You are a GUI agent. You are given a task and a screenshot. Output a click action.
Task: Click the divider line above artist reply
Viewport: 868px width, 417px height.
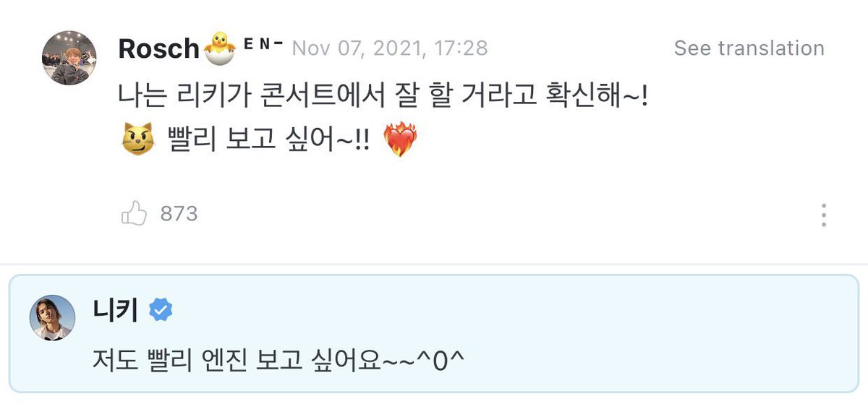pyautogui.click(x=434, y=264)
